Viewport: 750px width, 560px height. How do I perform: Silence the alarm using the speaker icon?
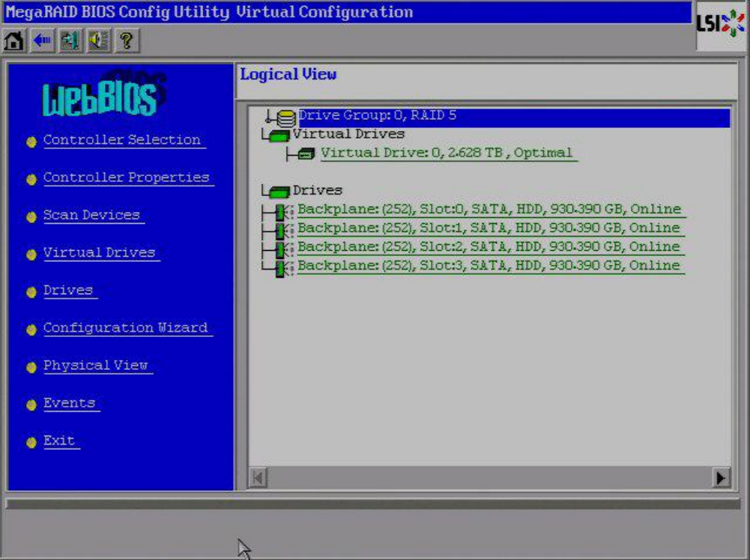tap(97, 40)
